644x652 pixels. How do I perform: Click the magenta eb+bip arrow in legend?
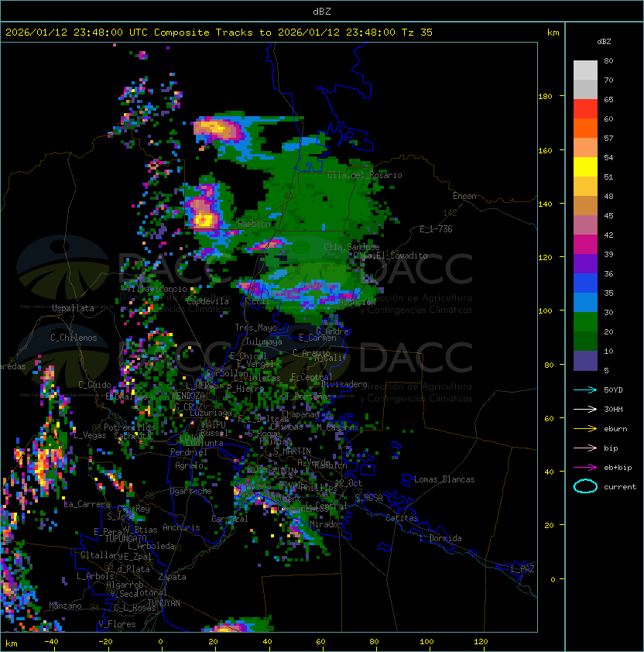click(x=585, y=468)
